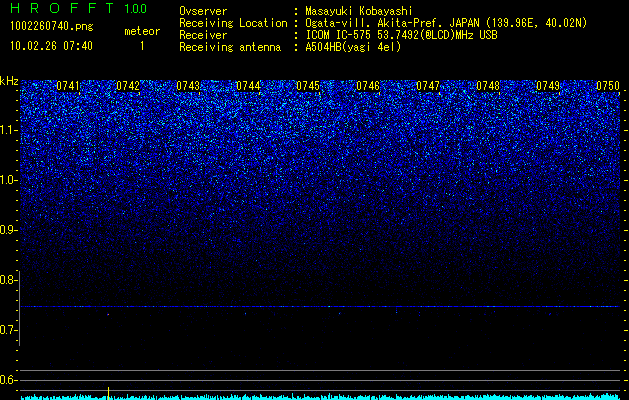
Task: Click the 0.6 frequency axis label
Action: coord(8,380)
